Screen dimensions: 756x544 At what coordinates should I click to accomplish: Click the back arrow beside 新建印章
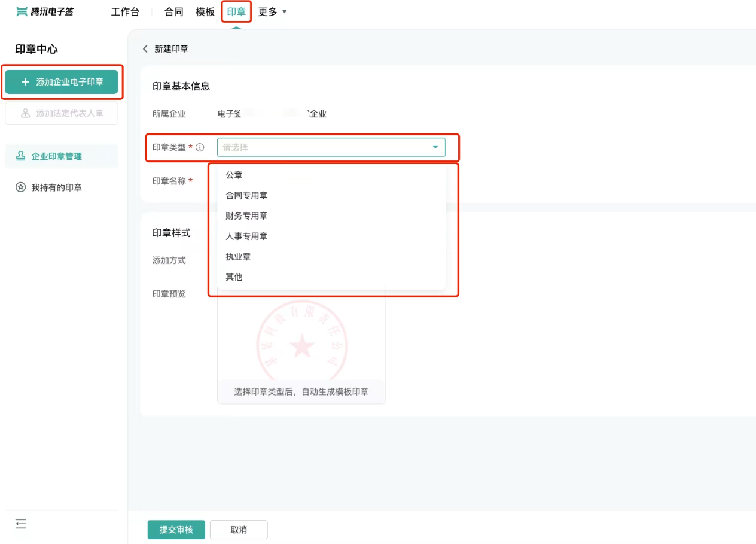(145, 49)
